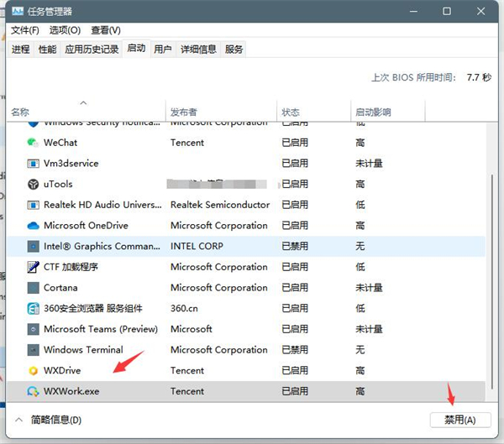Switch to the 性能 tab
Viewport: 504px width, 444px height.
point(48,50)
